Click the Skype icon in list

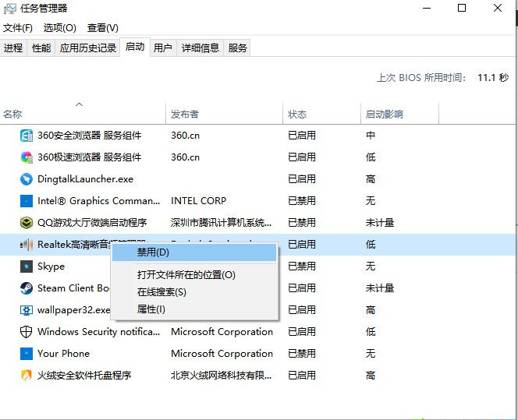[26, 266]
